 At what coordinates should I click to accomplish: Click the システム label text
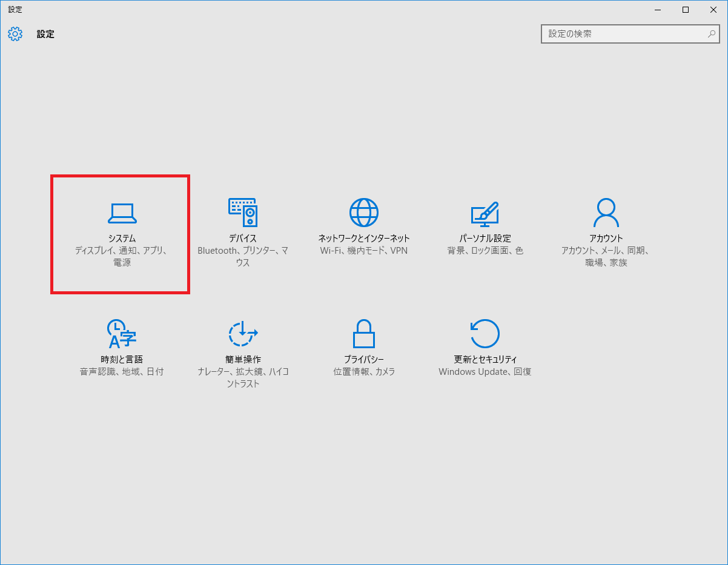[x=122, y=239]
